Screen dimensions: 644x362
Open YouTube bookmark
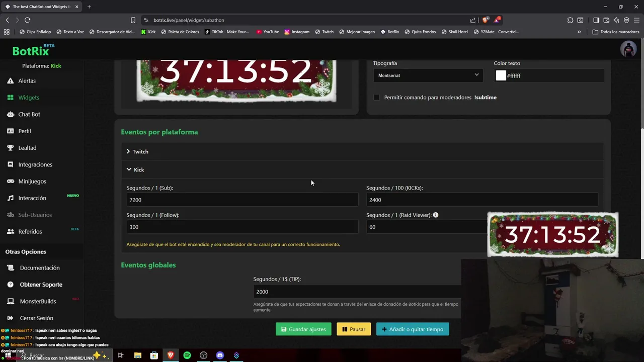coord(267,32)
